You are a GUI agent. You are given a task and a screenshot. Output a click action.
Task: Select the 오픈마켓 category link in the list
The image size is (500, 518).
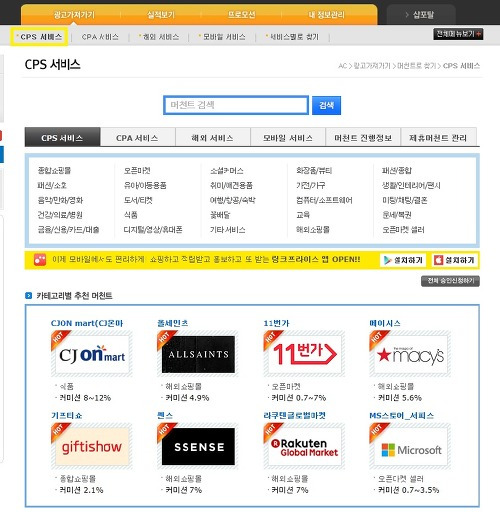[137, 171]
